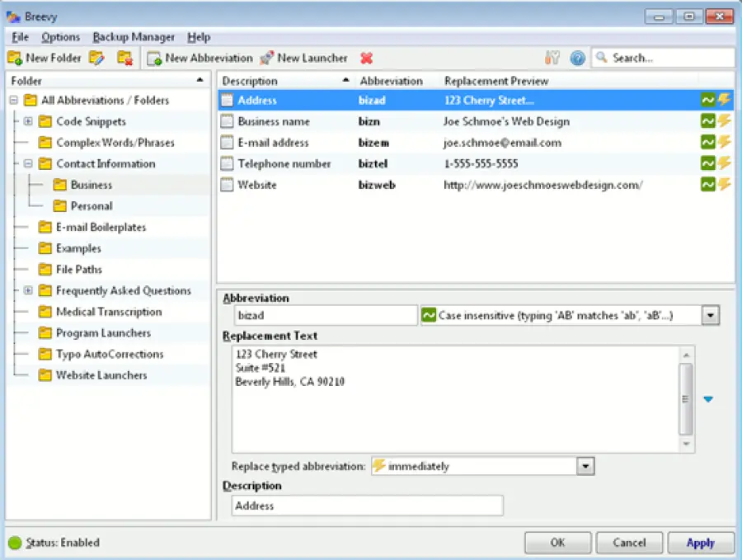The image size is (742, 560).
Task: Click the green case-sensitivity icon beside Abbreviation field
Action: [x=430, y=314]
